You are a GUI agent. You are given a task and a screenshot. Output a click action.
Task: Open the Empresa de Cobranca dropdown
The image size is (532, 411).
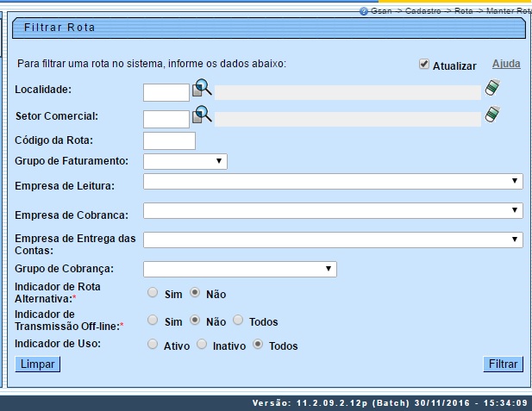click(333, 210)
